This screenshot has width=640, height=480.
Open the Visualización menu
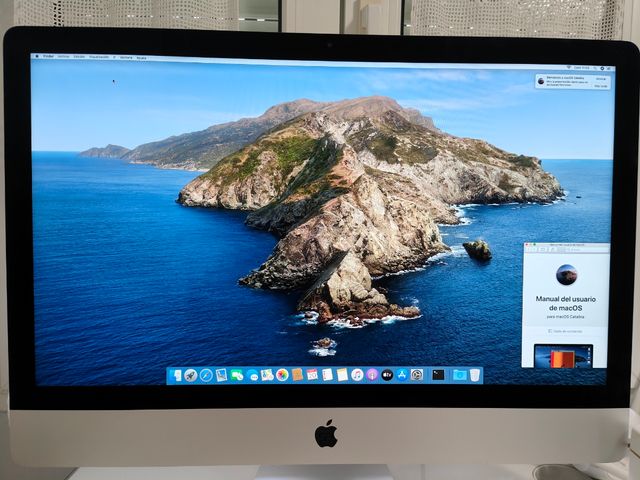coord(98,57)
